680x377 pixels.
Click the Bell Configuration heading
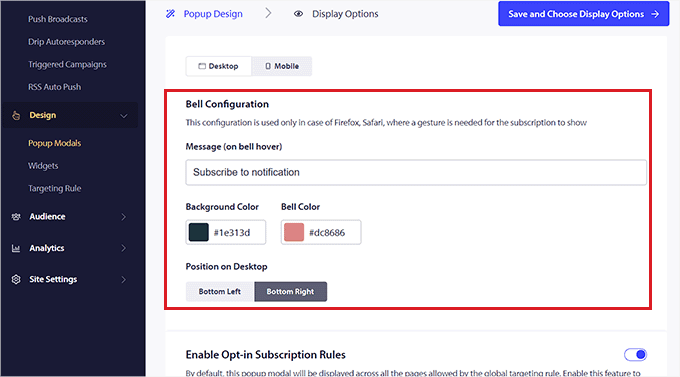point(227,104)
